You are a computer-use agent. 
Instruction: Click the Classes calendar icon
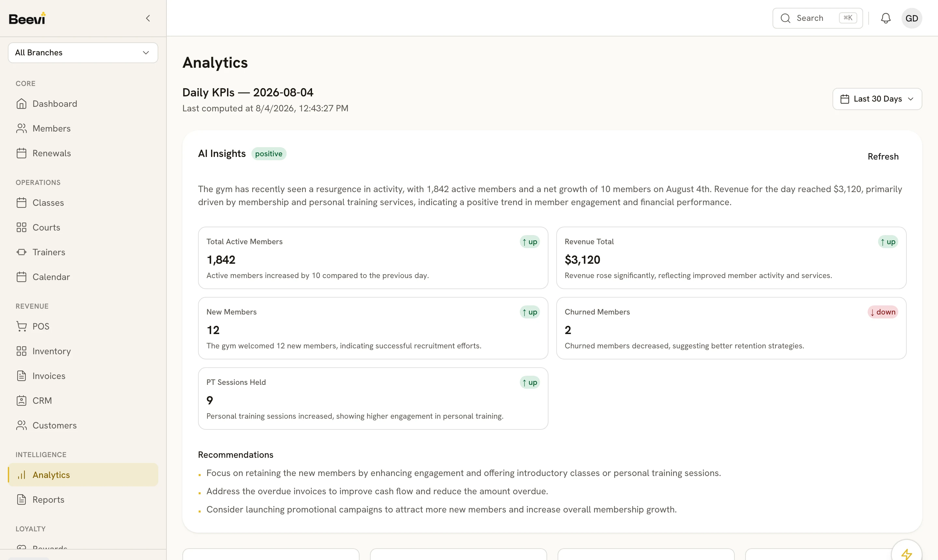pyautogui.click(x=21, y=203)
